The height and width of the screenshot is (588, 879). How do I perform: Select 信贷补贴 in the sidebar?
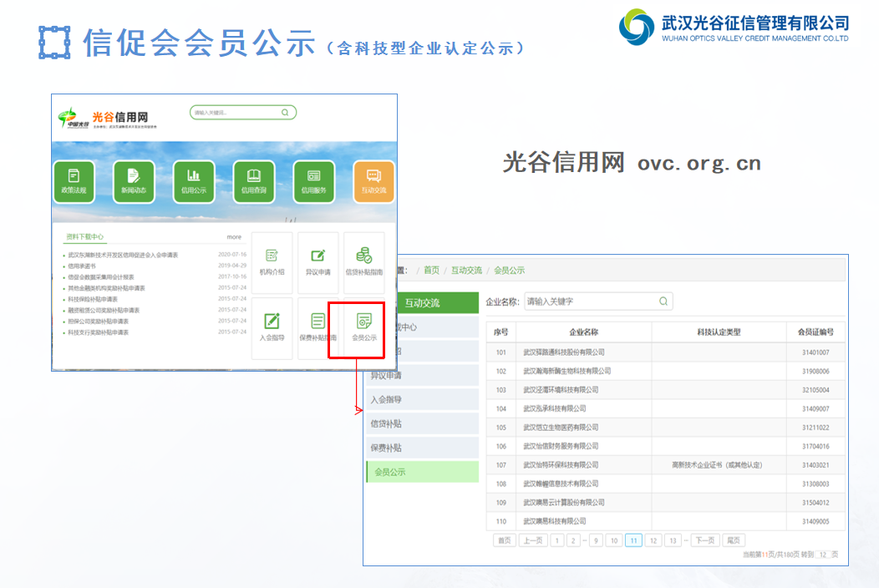coord(423,423)
